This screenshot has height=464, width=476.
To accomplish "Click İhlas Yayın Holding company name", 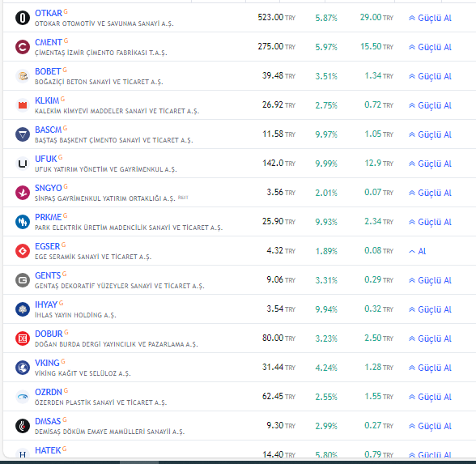I will click(75, 315).
